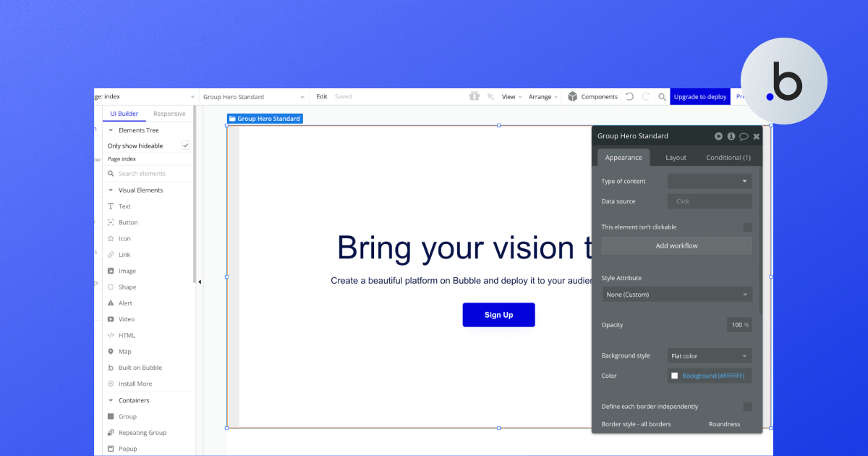868x456 pixels.
Task: Open the Conditional tab in the property editor
Action: pyautogui.click(x=728, y=157)
